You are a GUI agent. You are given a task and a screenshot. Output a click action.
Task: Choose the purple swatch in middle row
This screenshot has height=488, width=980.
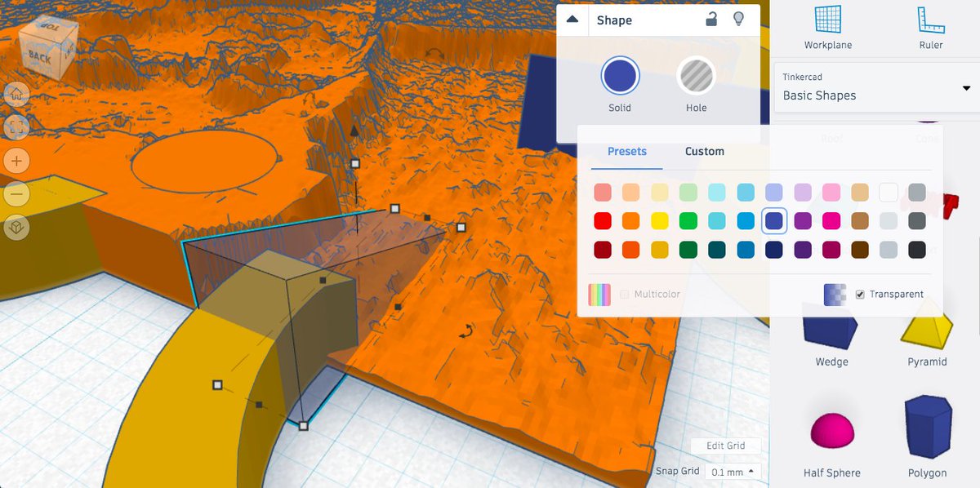803,221
